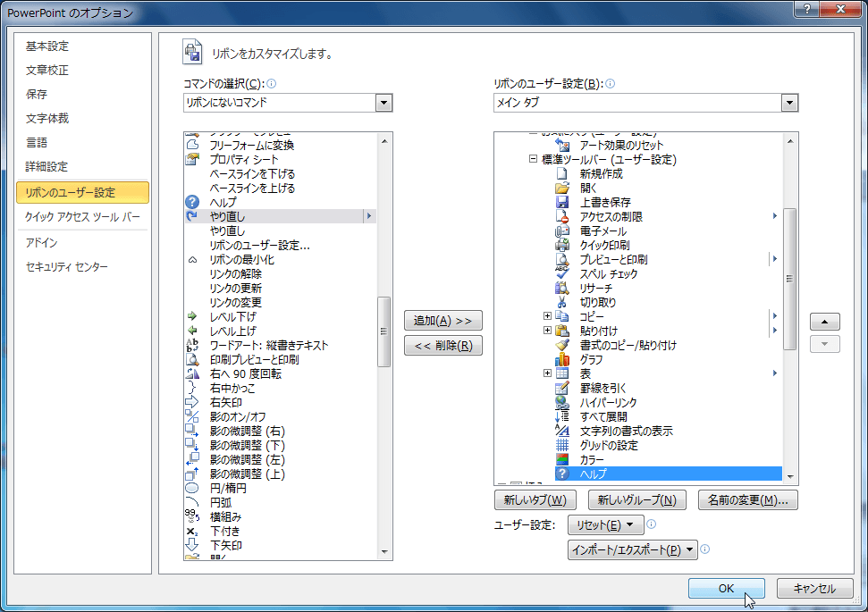The height and width of the screenshot is (612, 868).
Task: Click info icon next to コマンドの選択
Action: 271,84
